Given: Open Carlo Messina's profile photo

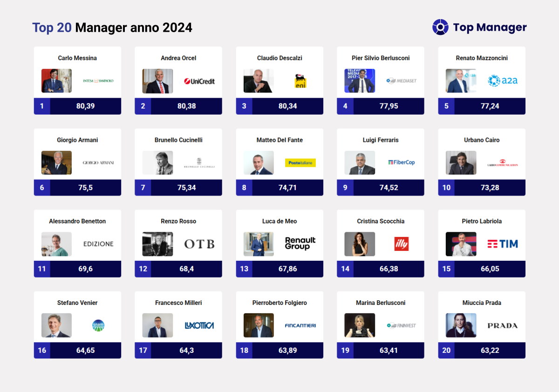Looking at the screenshot, I should pos(56,81).
